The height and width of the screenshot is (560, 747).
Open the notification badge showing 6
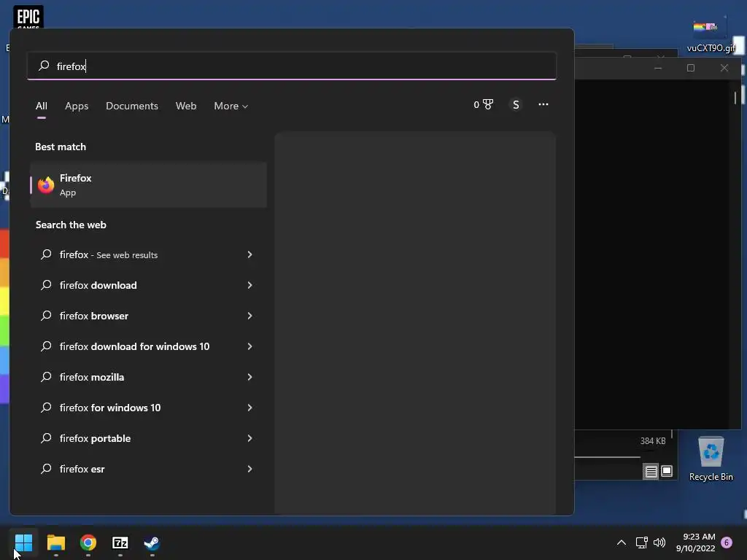tap(727, 542)
